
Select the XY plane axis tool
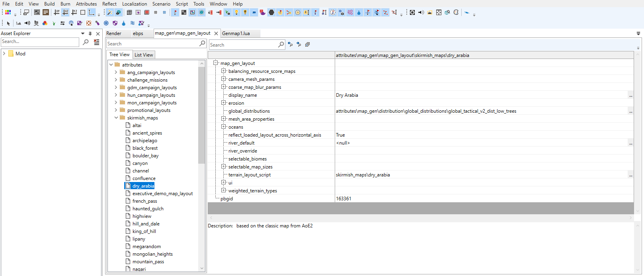[x=57, y=12]
